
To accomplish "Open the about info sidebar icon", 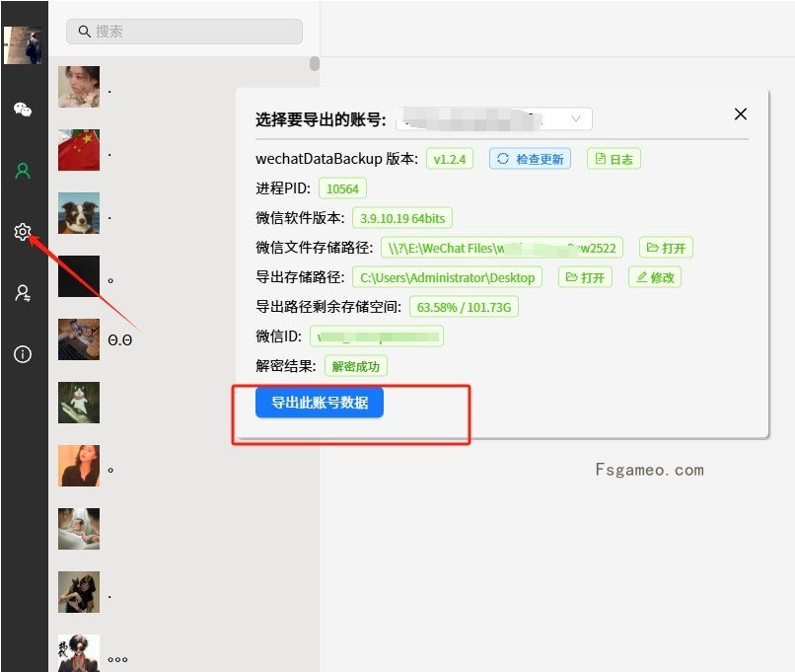I will pos(23,354).
